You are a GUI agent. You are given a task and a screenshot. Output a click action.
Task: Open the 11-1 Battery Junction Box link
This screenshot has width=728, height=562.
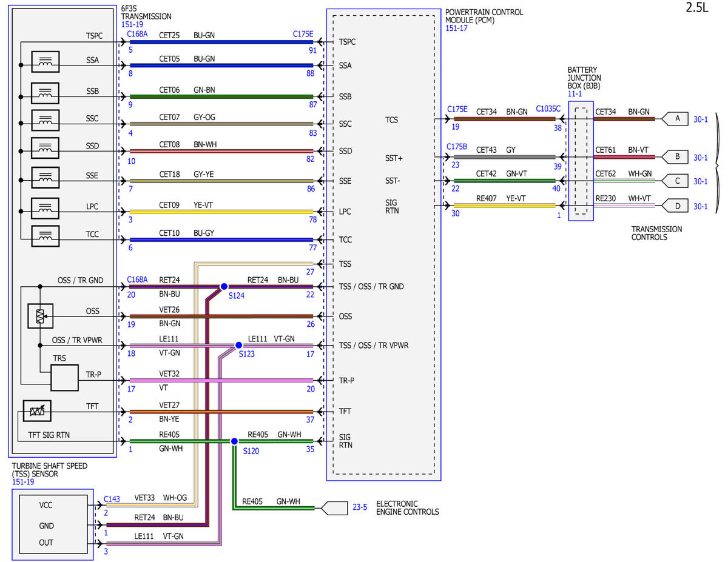(x=575, y=94)
